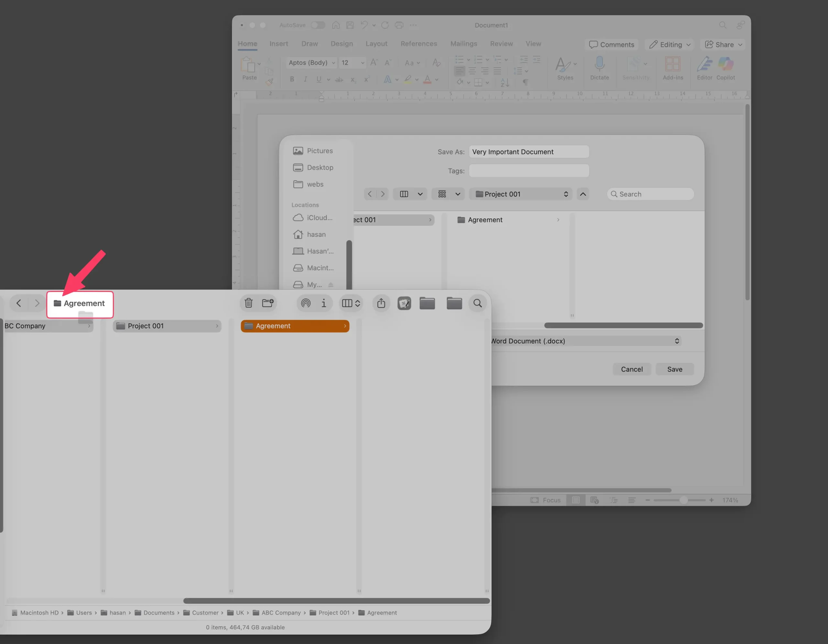The height and width of the screenshot is (644, 828).
Task: Click the AirDrop icon in Finder toolbar
Action: point(306,303)
